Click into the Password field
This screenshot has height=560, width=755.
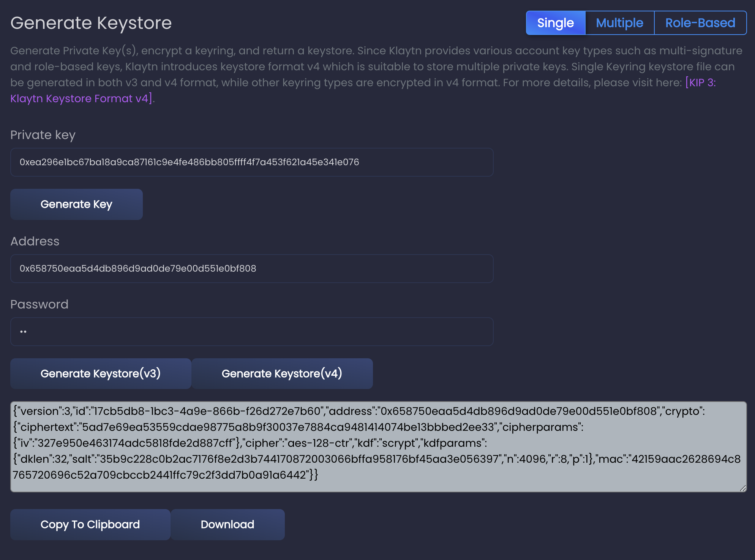coord(251,332)
